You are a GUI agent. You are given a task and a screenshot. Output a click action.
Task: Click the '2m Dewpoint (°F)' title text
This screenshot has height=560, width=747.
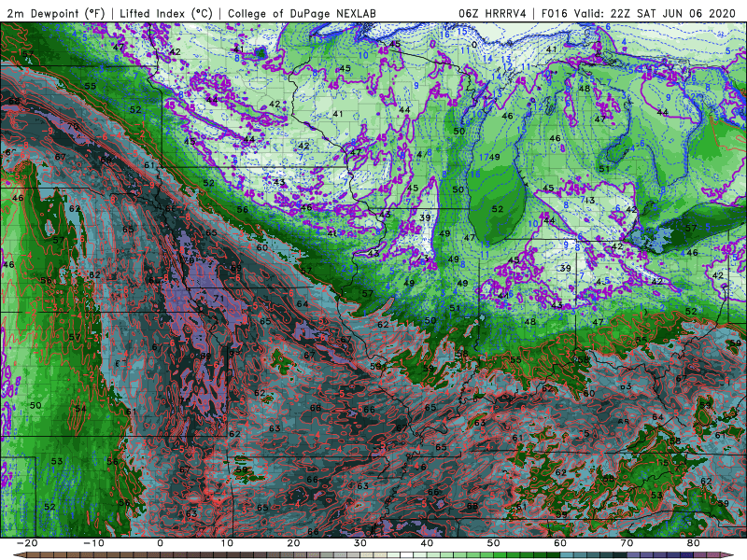[x=55, y=13]
